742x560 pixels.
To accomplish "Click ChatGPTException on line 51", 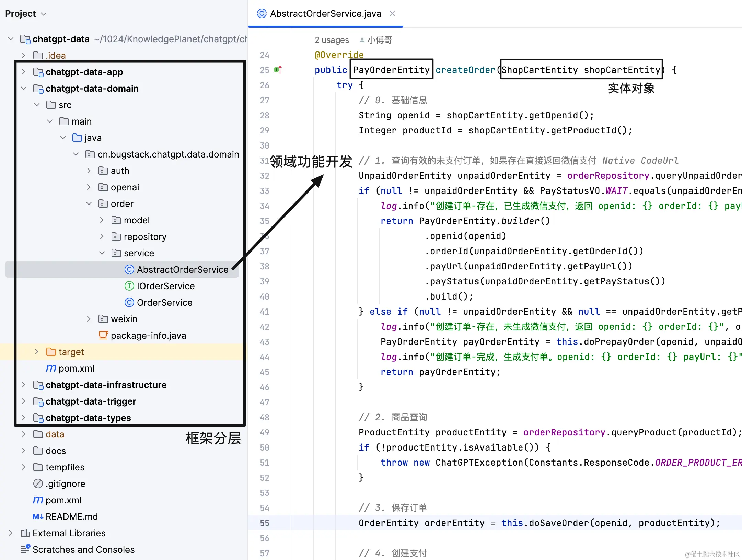I will [479, 463].
